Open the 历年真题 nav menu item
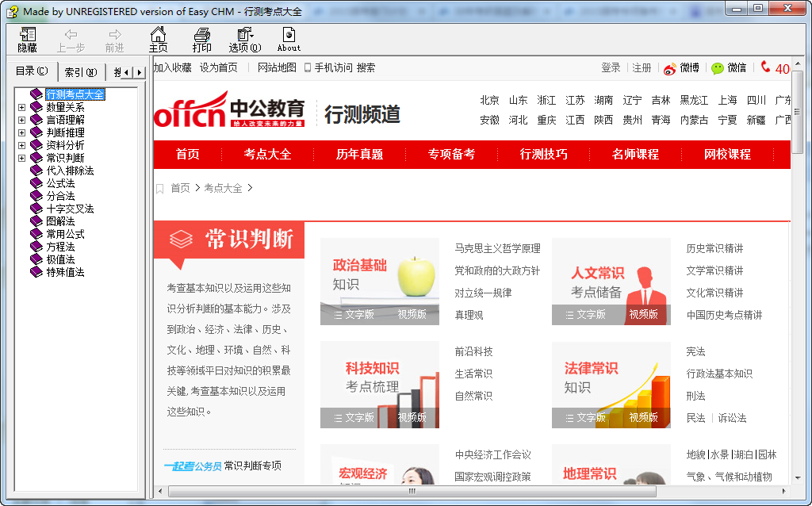Screen dimensions: 812x506 [x=359, y=155]
